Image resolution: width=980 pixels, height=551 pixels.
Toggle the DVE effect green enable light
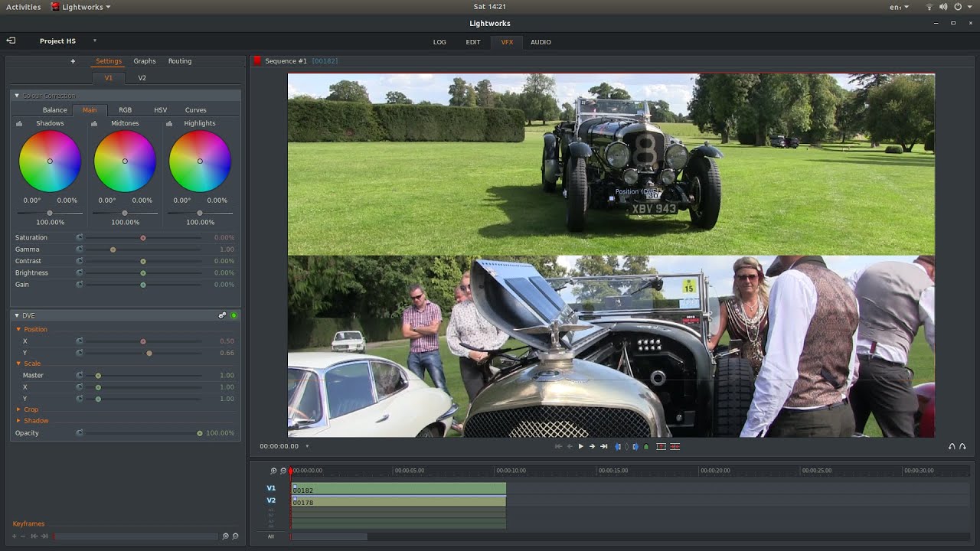coord(234,315)
